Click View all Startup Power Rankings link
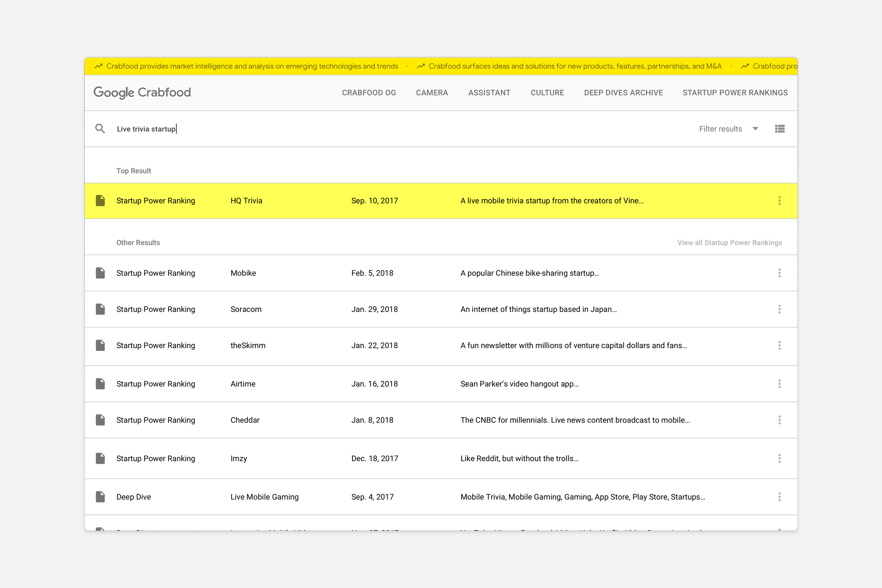882x588 pixels. (729, 243)
